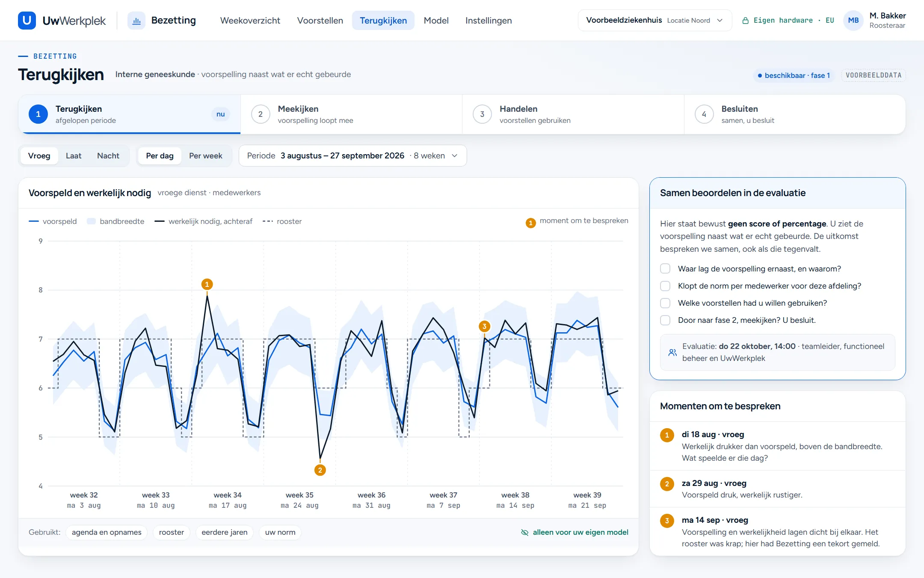Click the lock icon beside Eigen hardware

pos(746,21)
